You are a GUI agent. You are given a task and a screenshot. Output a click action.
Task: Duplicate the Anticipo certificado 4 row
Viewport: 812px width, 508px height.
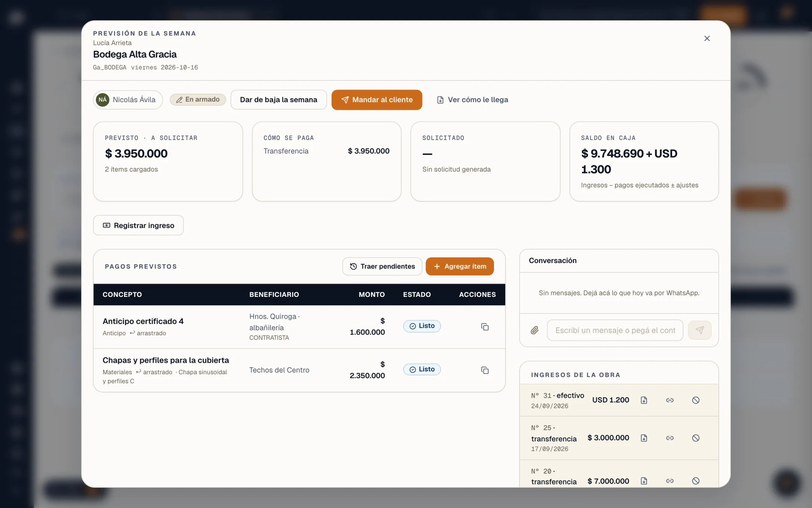(x=485, y=327)
